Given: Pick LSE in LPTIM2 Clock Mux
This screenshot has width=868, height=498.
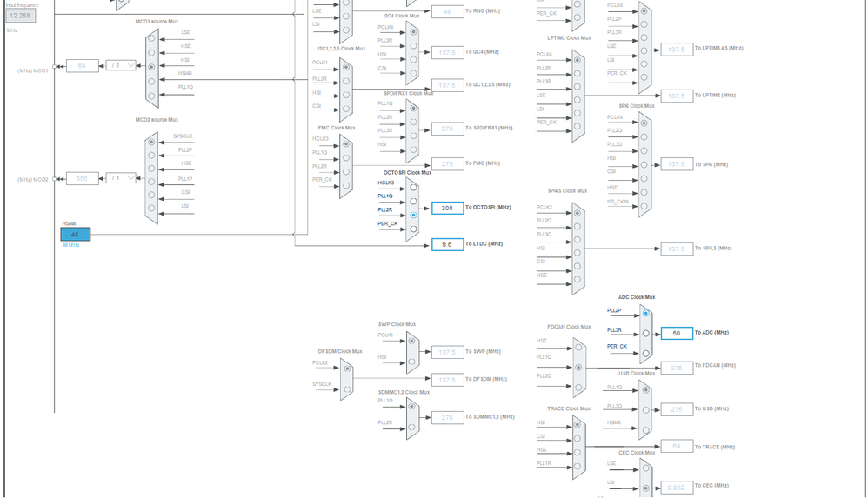Looking at the screenshot, I should point(578,100).
